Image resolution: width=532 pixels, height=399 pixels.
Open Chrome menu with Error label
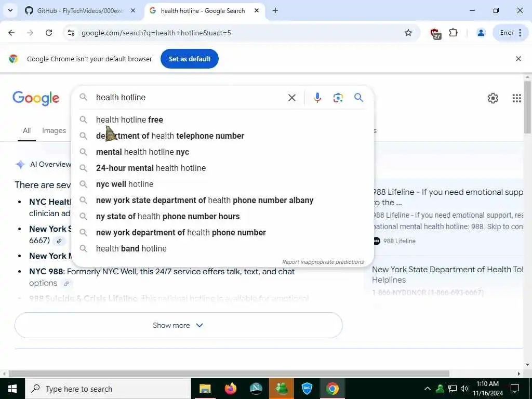[511, 33]
